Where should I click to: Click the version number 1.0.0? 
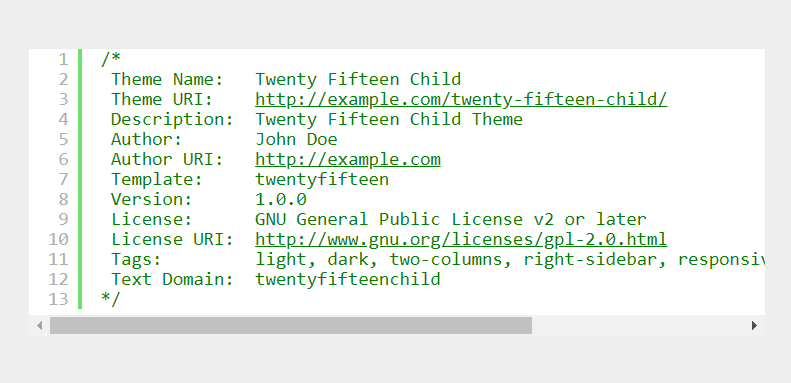point(280,199)
